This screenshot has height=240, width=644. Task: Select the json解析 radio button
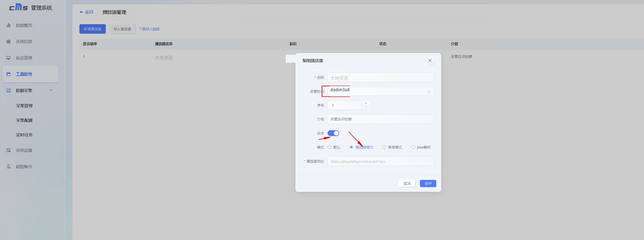[x=413, y=147]
